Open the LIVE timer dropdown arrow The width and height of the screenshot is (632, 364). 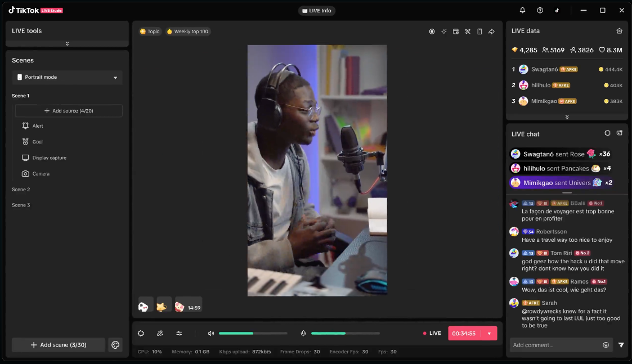coord(489,333)
